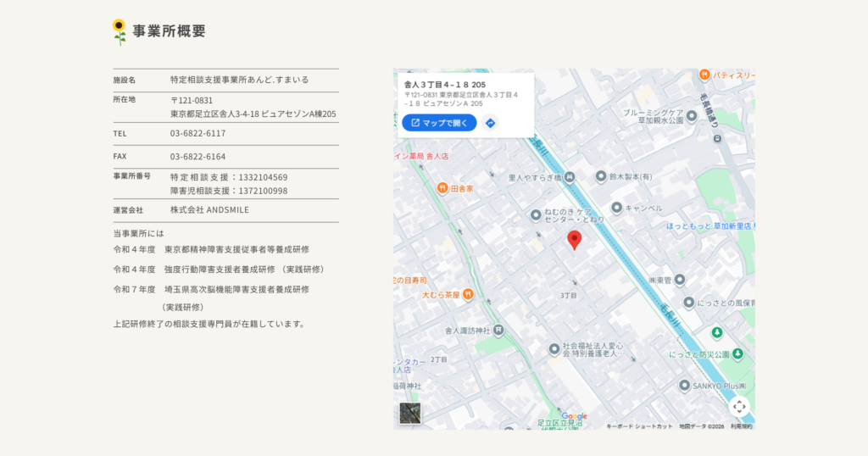Image resolution: width=868 pixels, height=456 pixels.
Task: Click the Google logo on map
Action: coord(574,416)
